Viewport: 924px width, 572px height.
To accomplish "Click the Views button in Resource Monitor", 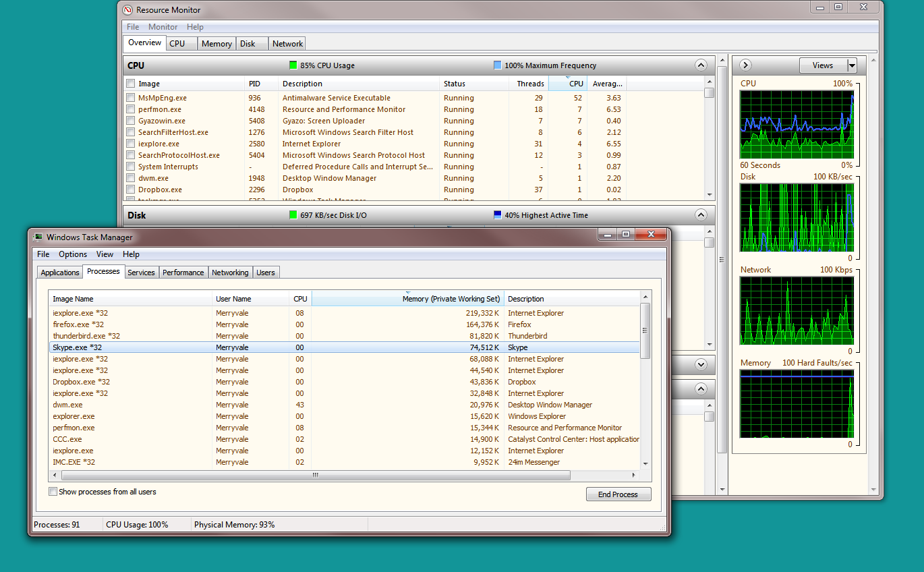I will (823, 65).
